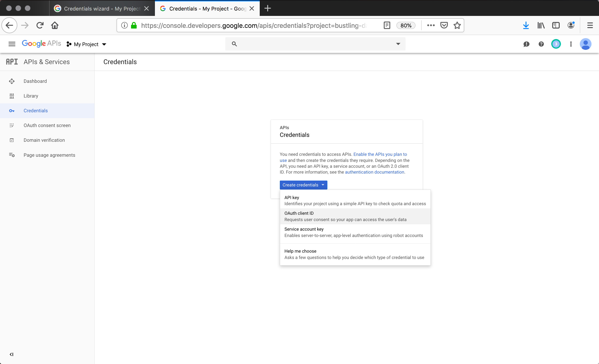The height and width of the screenshot is (364, 599).
Task: Click Enable the APIs you plan to use link
Action: click(380, 154)
